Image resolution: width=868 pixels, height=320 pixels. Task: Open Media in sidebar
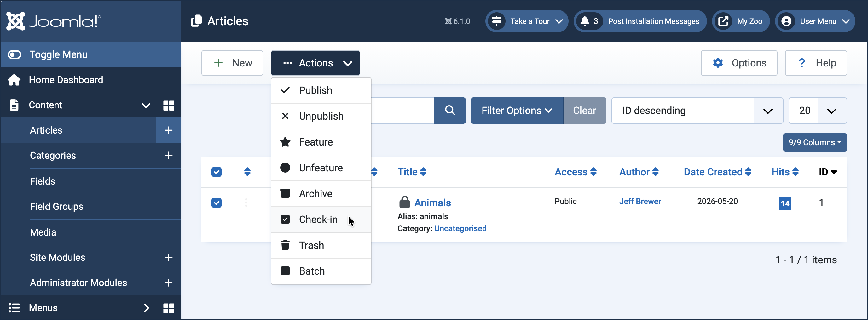43,232
